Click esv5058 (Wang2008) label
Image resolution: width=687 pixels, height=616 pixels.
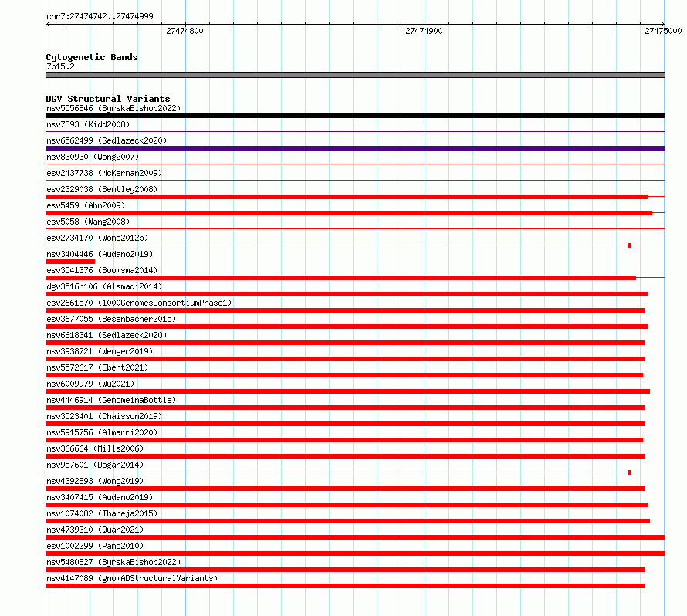pyautogui.click(x=88, y=222)
